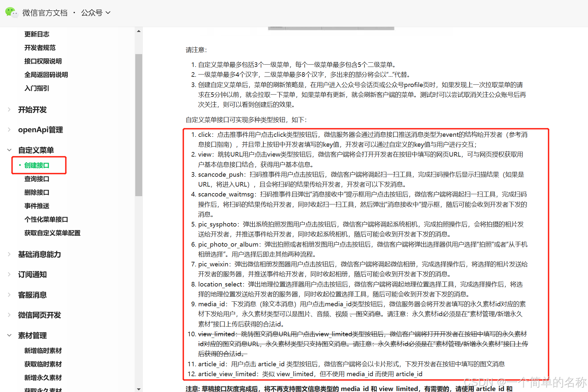This screenshot has width=588, height=392.
Task: Click the article_view_limited list item
Action: click(x=310, y=374)
